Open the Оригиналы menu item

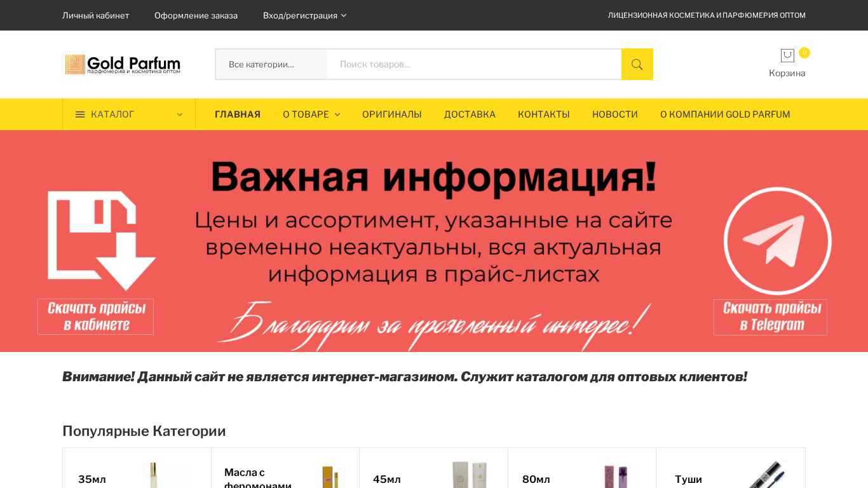[x=392, y=114]
